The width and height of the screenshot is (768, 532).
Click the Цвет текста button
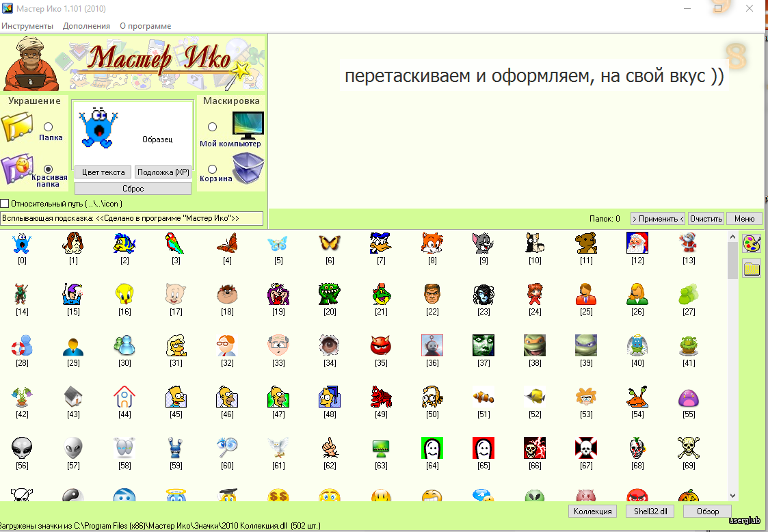pyautogui.click(x=103, y=172)
